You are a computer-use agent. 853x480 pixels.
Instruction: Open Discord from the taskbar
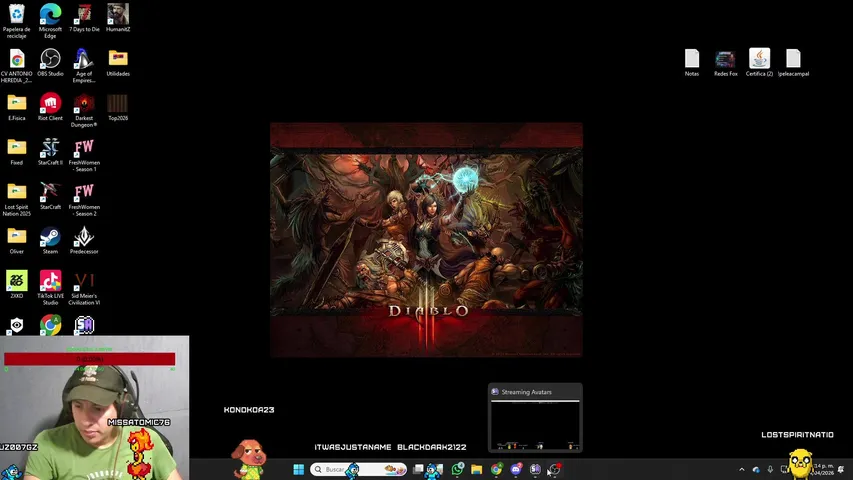click(x=516, y=469)
